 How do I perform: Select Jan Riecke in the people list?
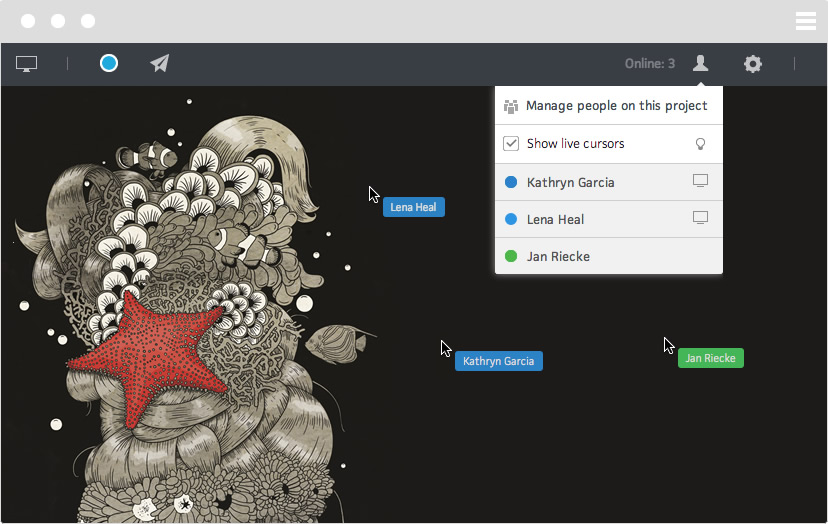(x=609, y=256)
